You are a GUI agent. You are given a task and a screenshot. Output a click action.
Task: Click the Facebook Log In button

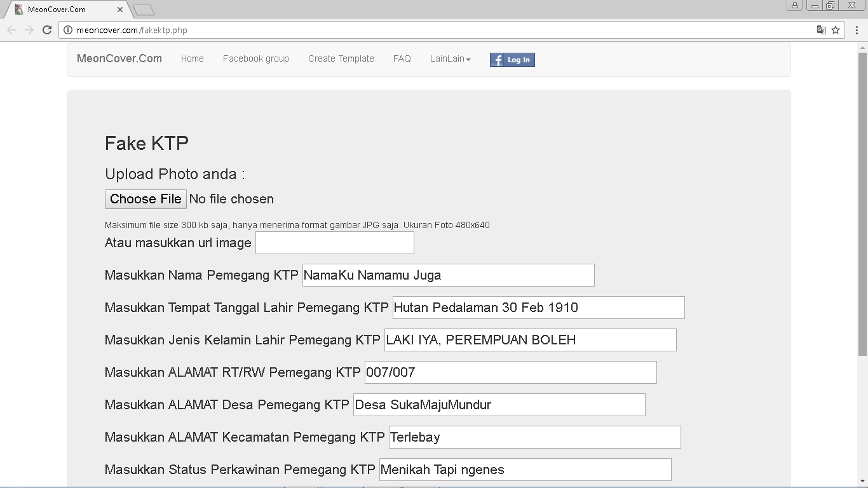(512, 59)
